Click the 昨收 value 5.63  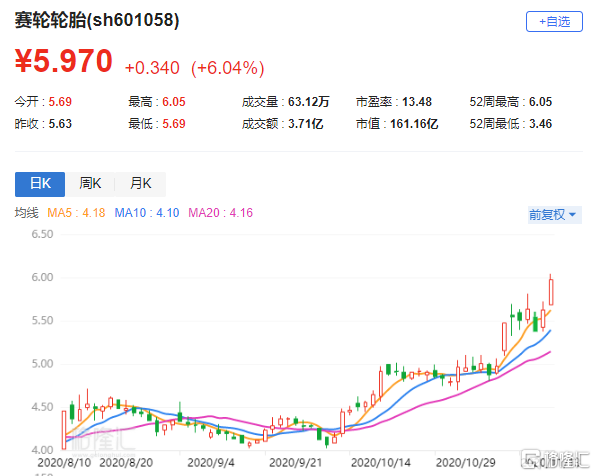click(60, 124)
